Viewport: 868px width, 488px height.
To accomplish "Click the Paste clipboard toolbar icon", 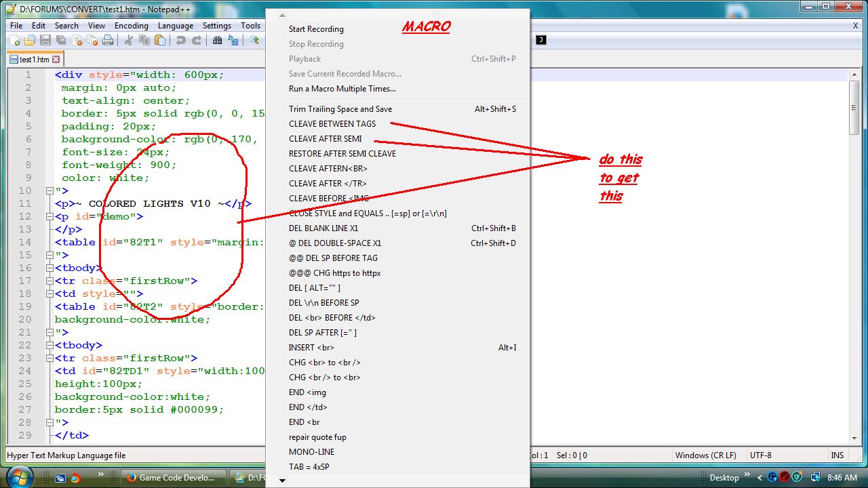I will pyautogui.click(x=160, y=41).
